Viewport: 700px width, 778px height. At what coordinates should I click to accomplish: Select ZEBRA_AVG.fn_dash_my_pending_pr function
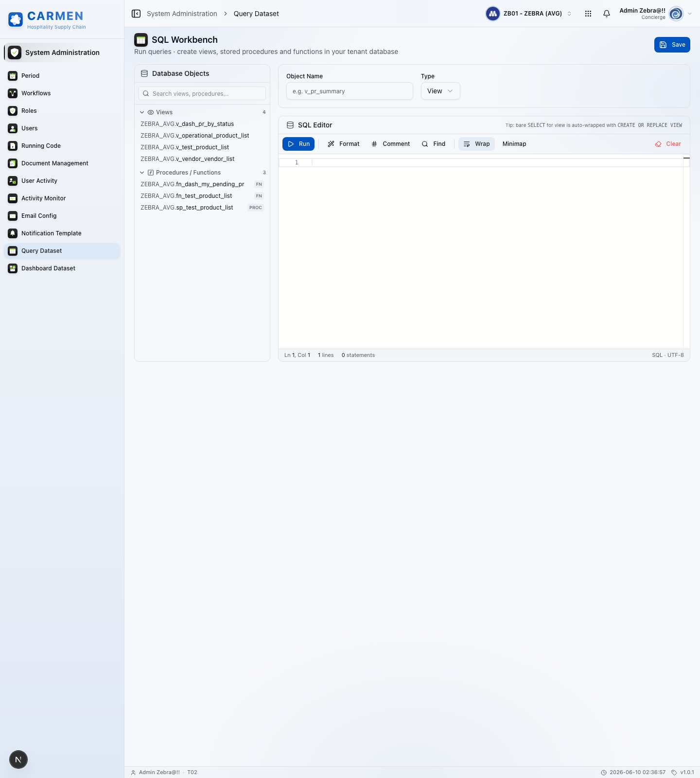coord(202,184)
